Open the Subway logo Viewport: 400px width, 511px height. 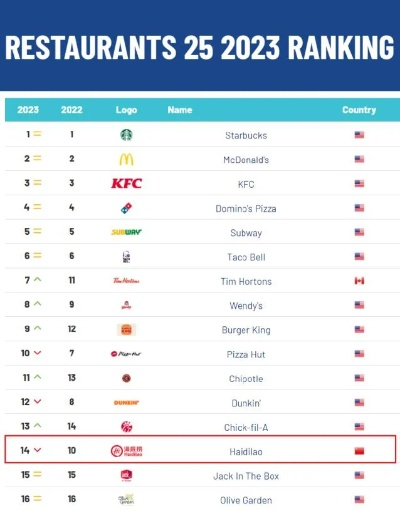(x=126, y=232)
